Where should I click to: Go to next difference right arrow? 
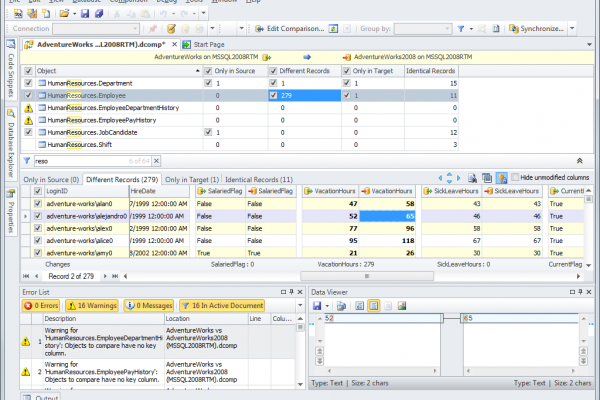[x=458, y=178]
